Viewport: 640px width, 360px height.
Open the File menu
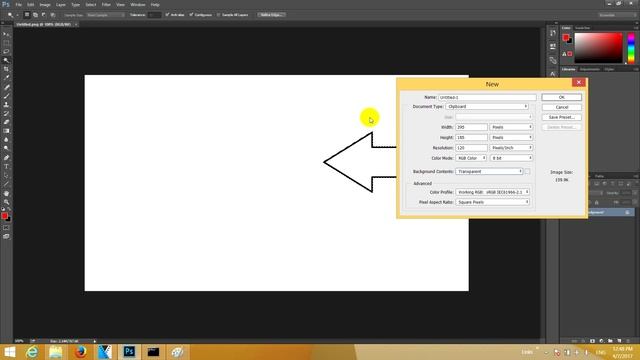pos(18,4)
